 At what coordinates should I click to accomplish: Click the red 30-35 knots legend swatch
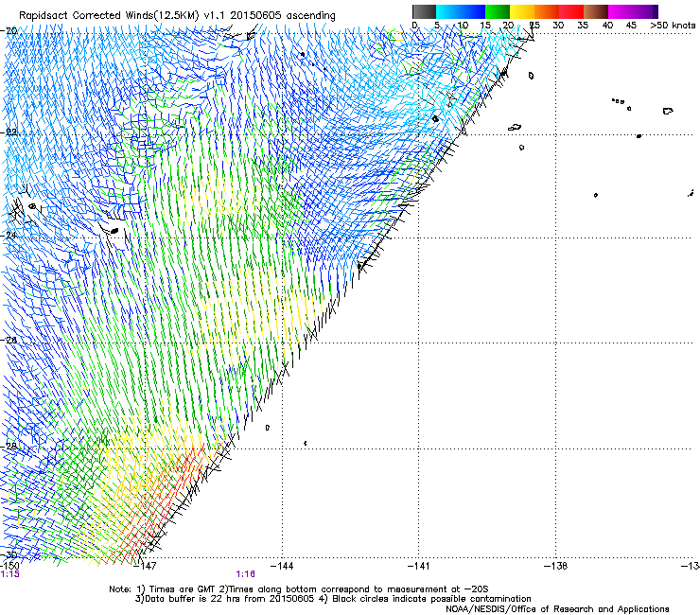point(571,11)
